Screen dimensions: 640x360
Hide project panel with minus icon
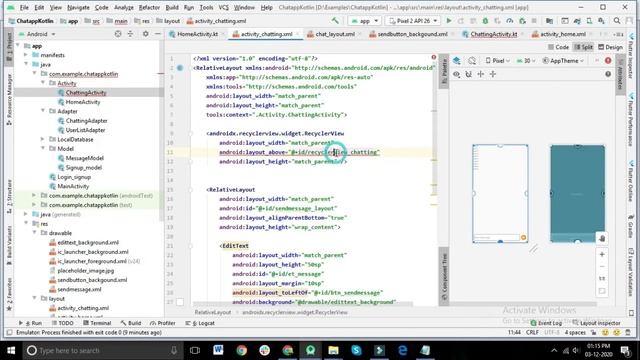click(x=158, y=34)
